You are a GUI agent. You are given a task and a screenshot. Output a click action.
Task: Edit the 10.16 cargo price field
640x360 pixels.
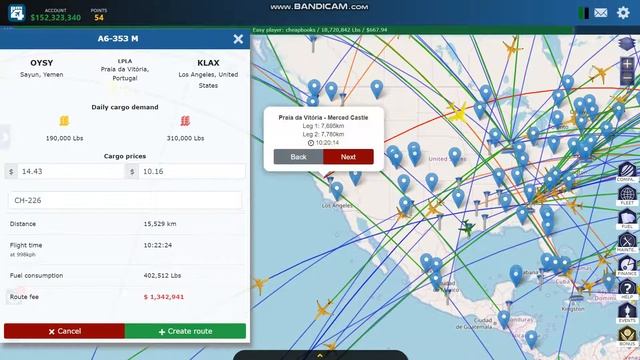pos(192,171)
